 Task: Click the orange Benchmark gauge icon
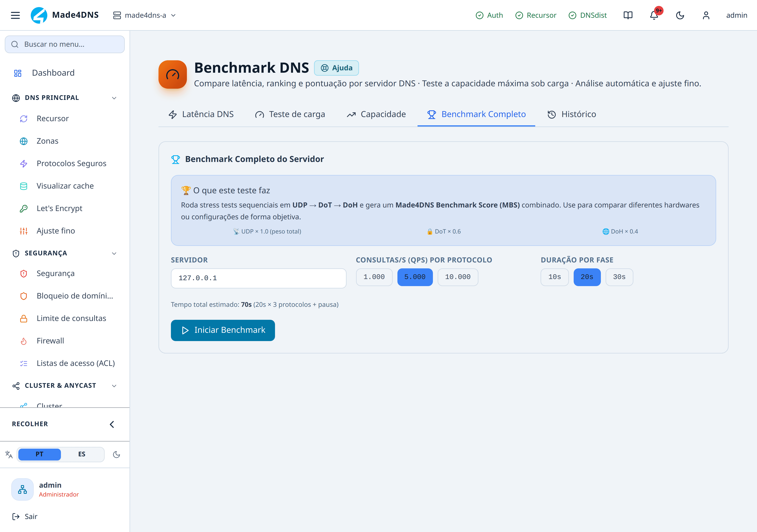tap(172, 74)
